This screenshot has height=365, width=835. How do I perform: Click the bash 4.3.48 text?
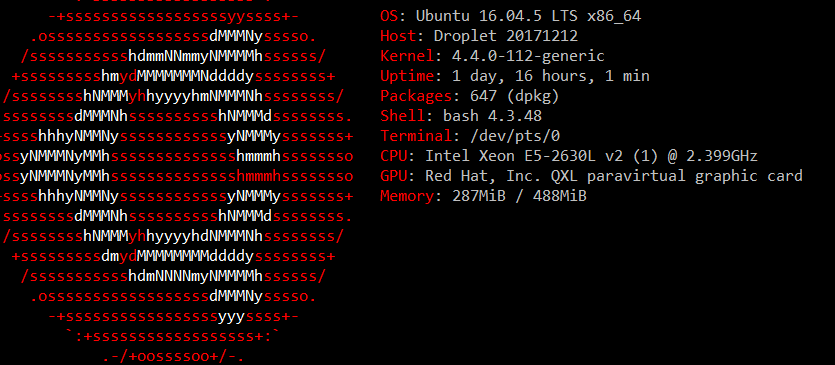(492, 116)
